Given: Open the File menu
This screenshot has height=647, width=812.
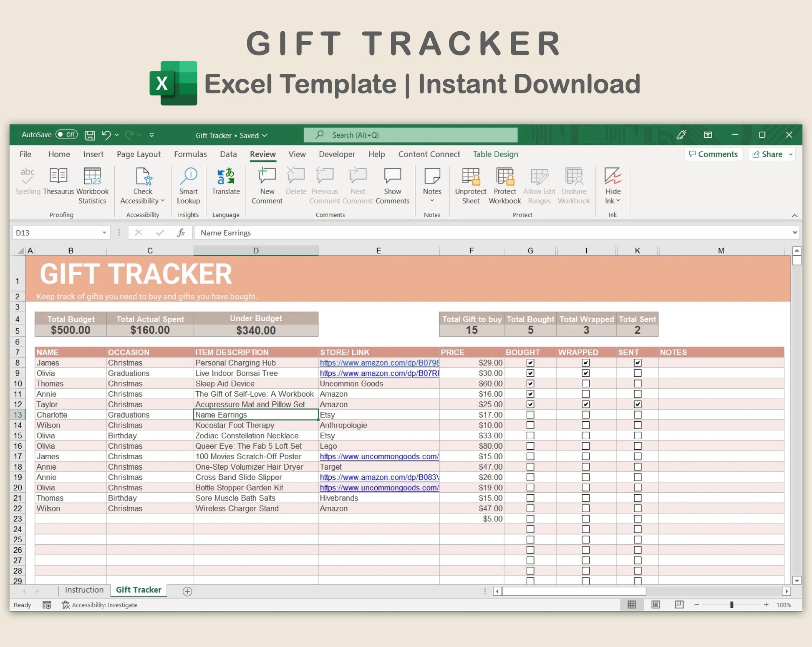Looking at the screenshot, I should (25, 154).
